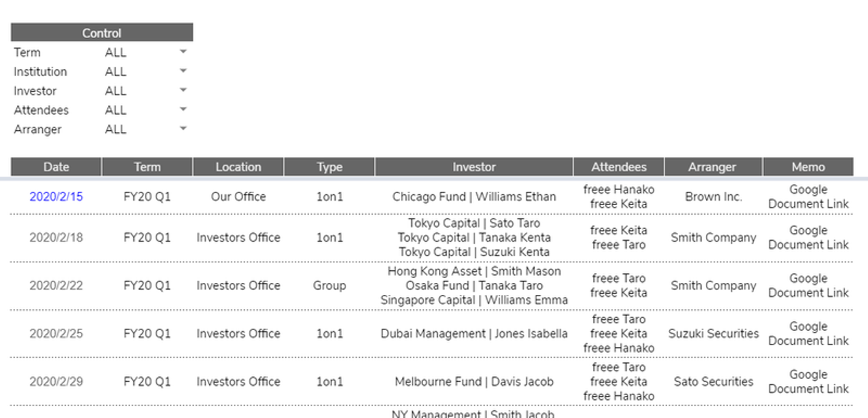Viewport: 868px width, 418px height.
Task: Click the Date column header
Action: pyautogui.click(x=56, y=167)
